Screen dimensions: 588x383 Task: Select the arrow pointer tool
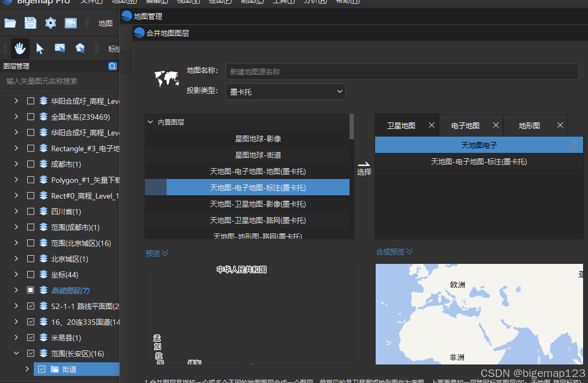point(40,48)
